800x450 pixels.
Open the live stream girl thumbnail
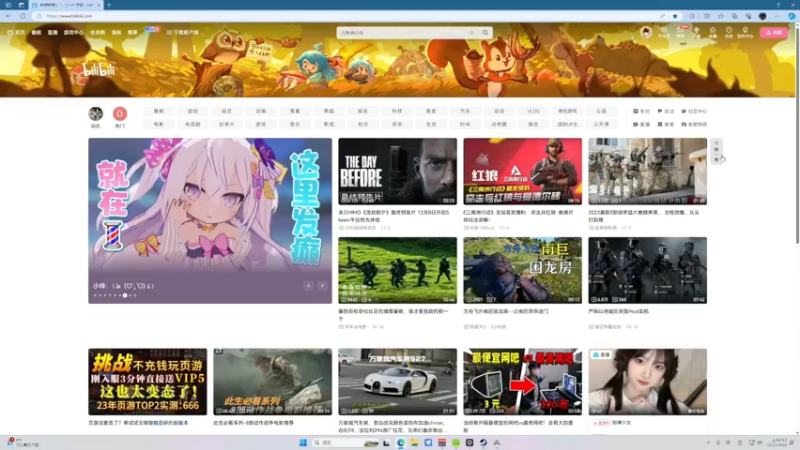(647, 382)
